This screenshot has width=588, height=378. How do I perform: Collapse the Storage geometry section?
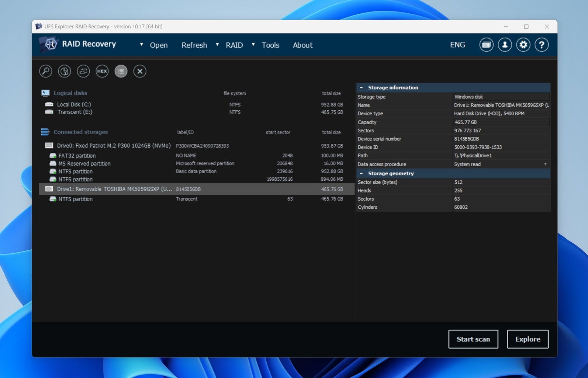(x=361, y=173)
